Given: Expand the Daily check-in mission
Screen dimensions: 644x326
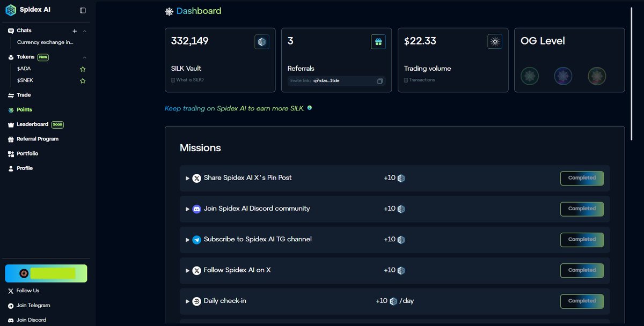Looking at the screenshot, I should point(187,301).
